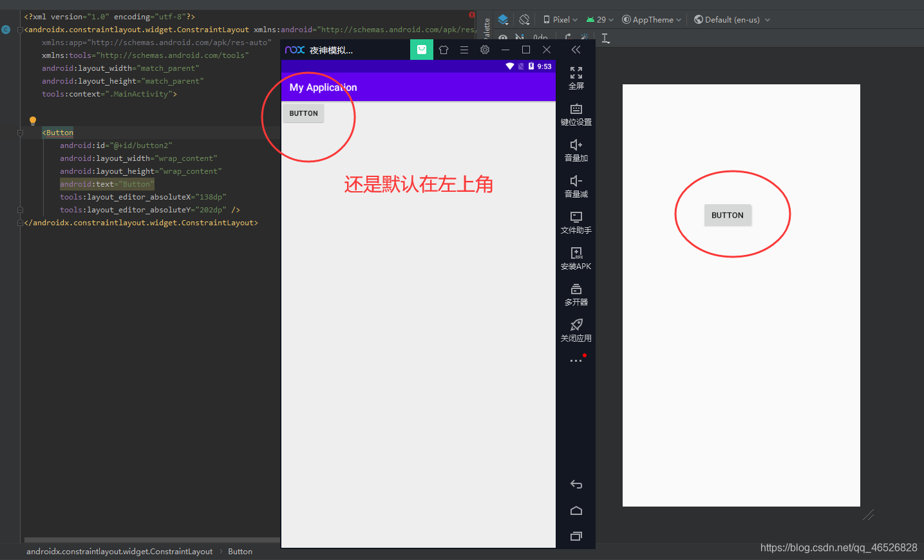Click the Button breadcrumb in the bottom bar
Image resolution: width=924 pixels, height=560 pixels.
[240, 552]
